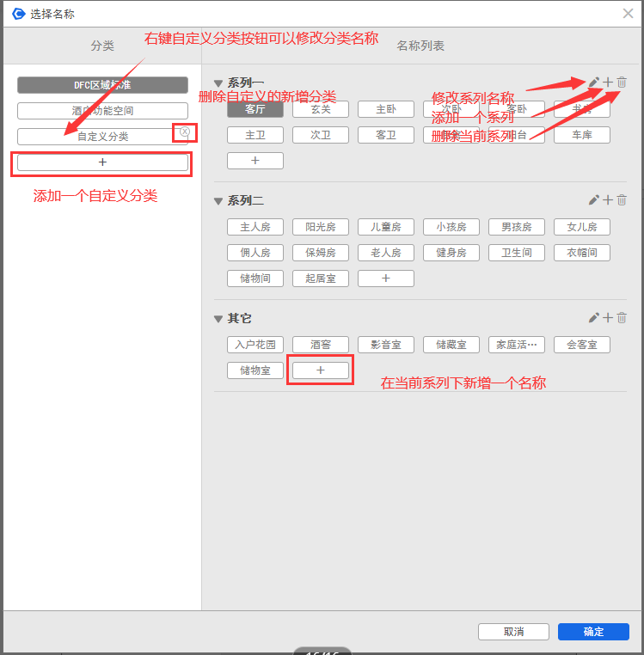
Task: Collapse the 系列一 section triangle
Action: (x=218, y=83)
